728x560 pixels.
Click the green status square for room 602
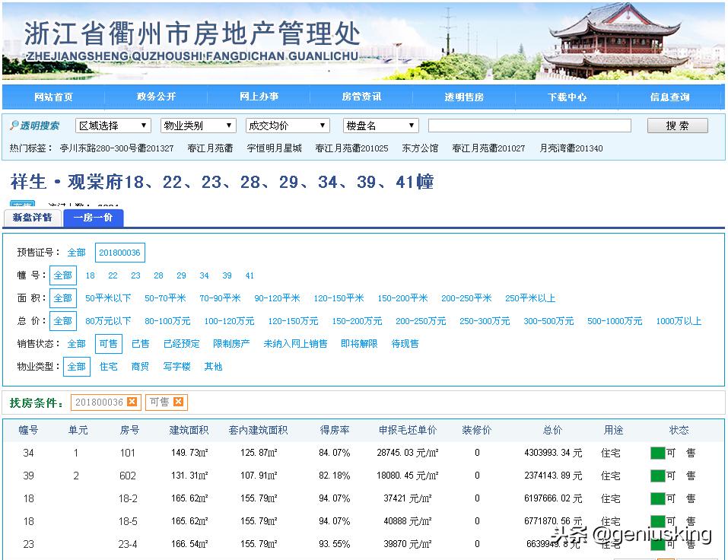click(x=657, y=476)
